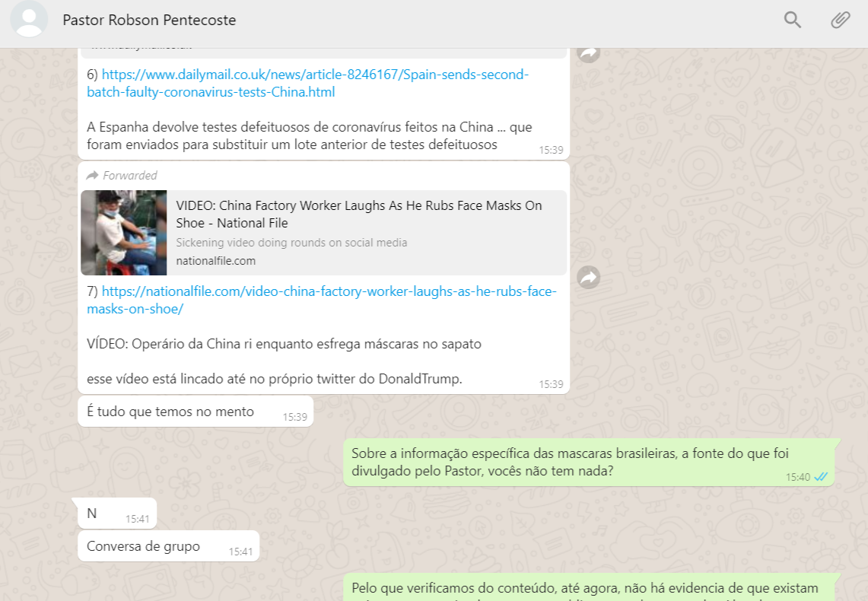The width and height of the screenshot is (868, 601).
Task: Click the nationalfile.com domain in the preview card
Action: click(x=216, y=261)
